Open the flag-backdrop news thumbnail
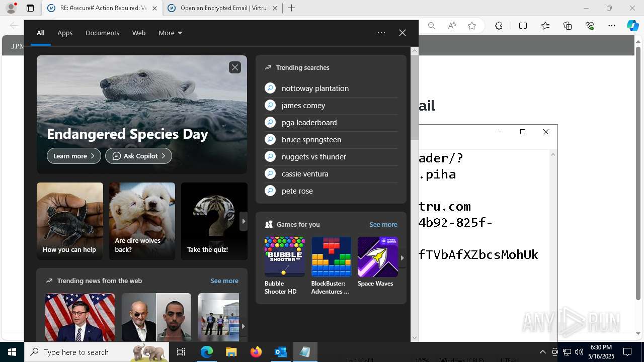 click(80, 317)
